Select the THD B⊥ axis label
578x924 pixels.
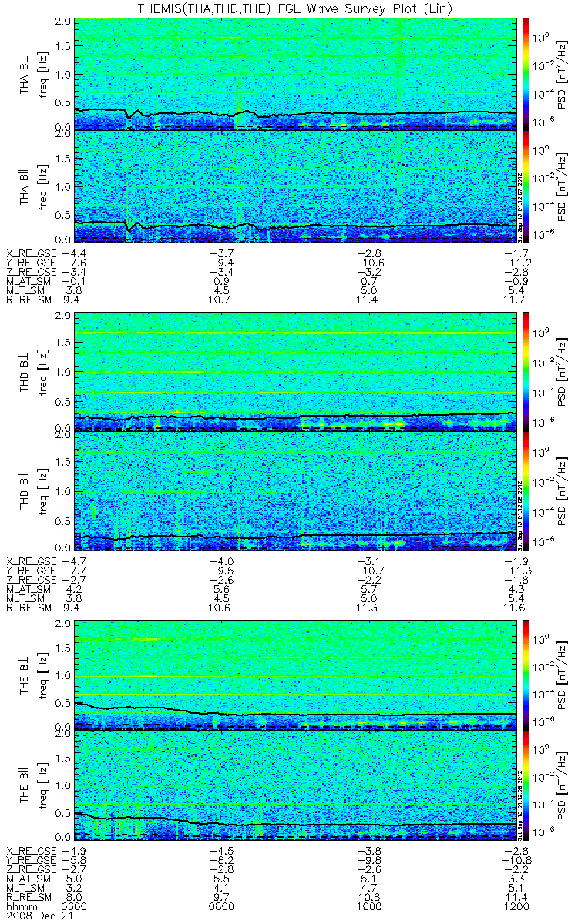(x=25, y=371)
